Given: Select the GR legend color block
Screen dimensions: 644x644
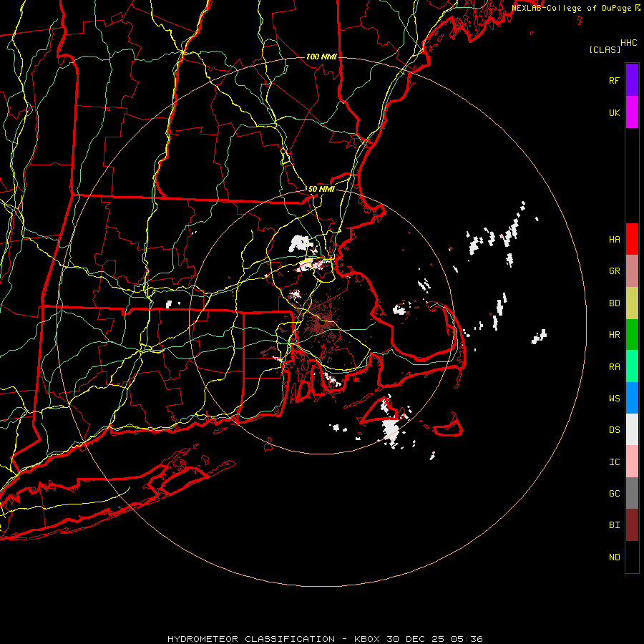Looking at the screenshot, I should 632,271.
